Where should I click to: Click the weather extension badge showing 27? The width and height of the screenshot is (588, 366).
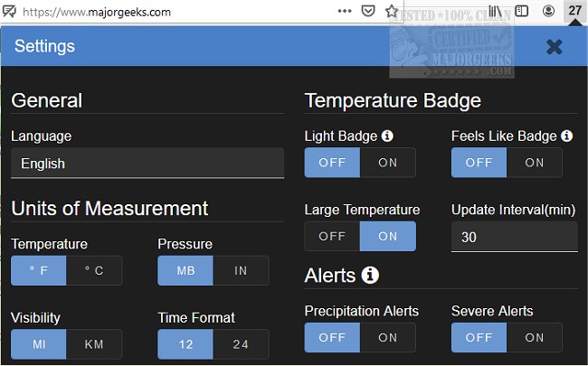574,12
